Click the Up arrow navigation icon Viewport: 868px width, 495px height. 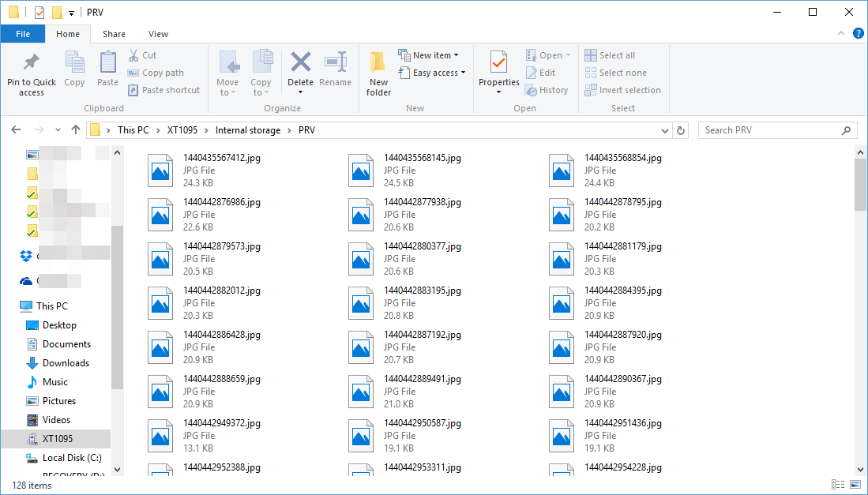[x=76, y=130]
